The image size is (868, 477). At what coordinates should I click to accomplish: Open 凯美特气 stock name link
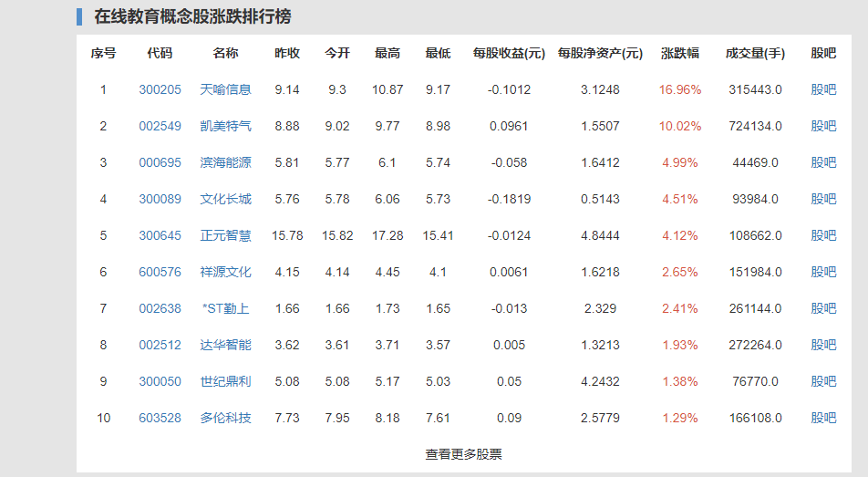coord(225,126)
